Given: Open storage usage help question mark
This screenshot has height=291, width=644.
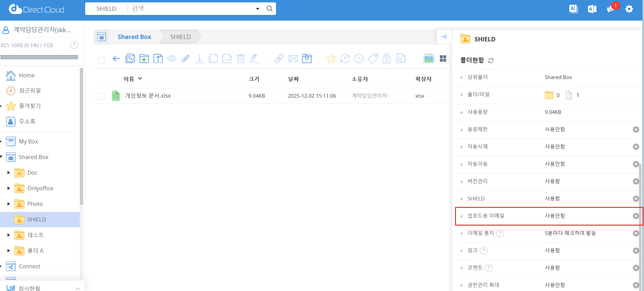Looking at the screenshot, I should coord(74,45).
